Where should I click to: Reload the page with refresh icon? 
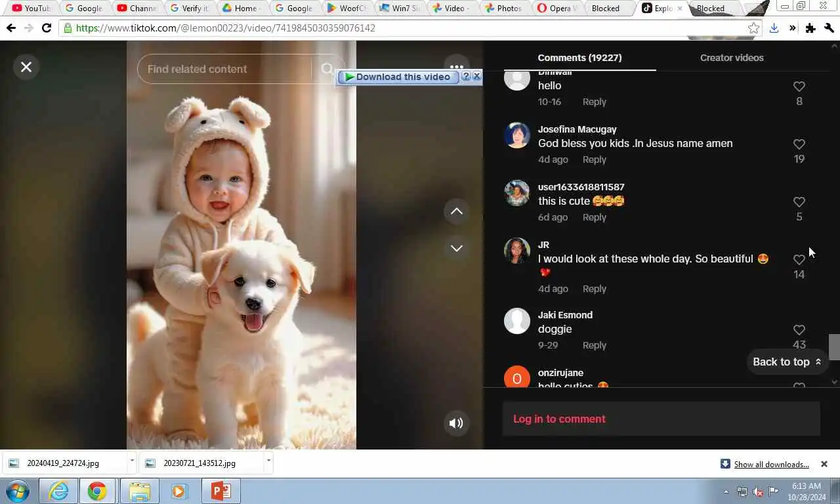coord(47,28)
